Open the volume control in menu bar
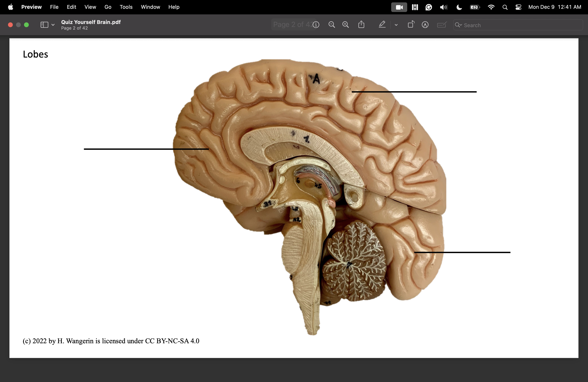Screen dimensions: 588x382 point(444,7)
